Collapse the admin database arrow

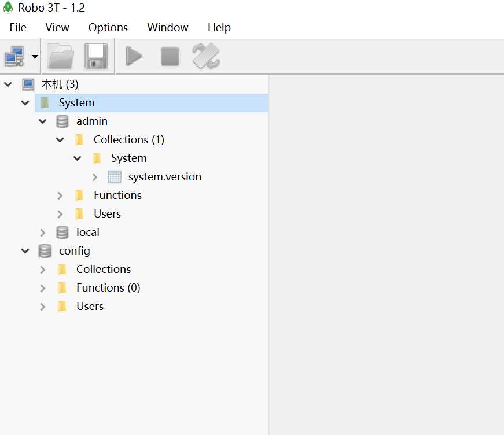tap(42, 121)
